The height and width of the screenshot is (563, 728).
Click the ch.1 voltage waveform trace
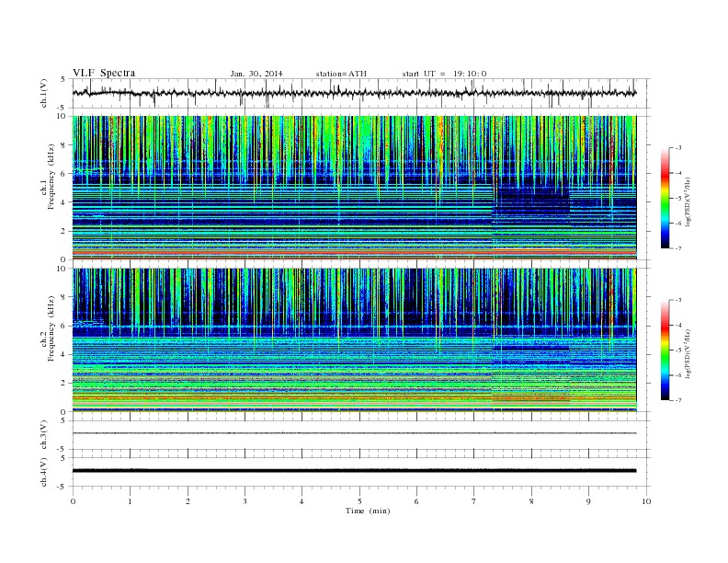[x=354, y=93]
